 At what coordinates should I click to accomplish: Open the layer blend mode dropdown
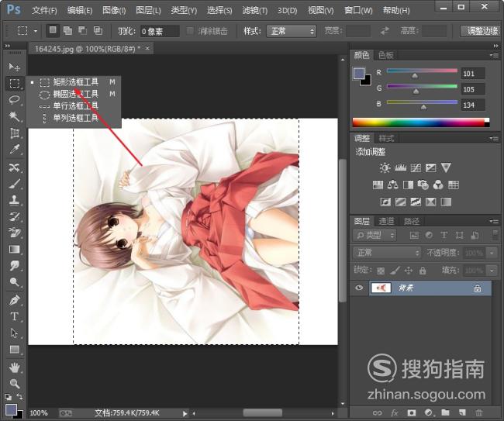pos(387,253)
